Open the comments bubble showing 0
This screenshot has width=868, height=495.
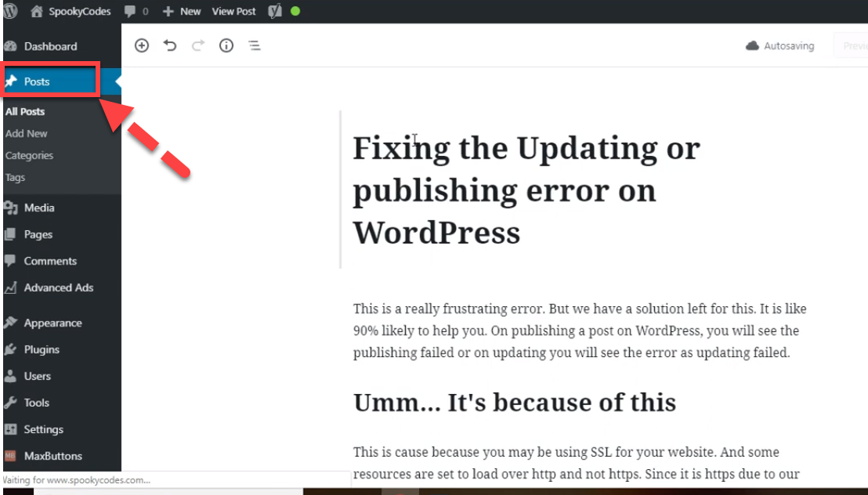pyautogui.click(x=136, y=11)
